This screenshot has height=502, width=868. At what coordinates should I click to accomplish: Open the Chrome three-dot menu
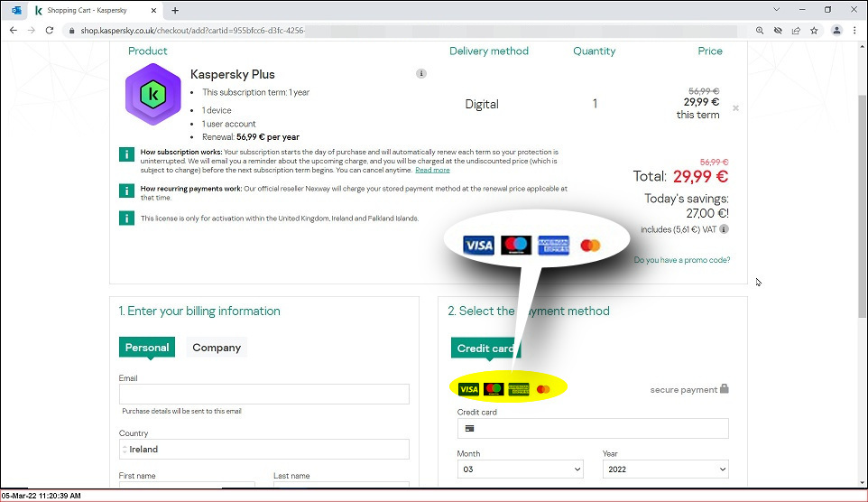[854, 31]
